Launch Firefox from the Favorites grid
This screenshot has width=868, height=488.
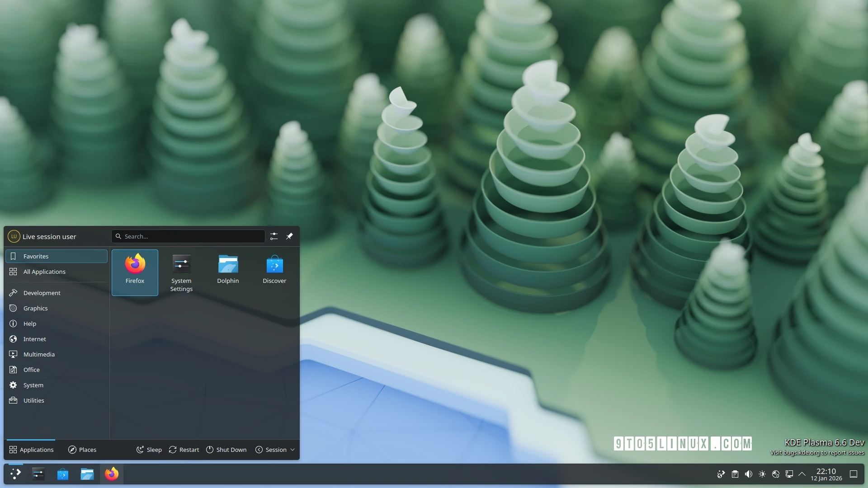pyautogui.click(x=135, y=269)
